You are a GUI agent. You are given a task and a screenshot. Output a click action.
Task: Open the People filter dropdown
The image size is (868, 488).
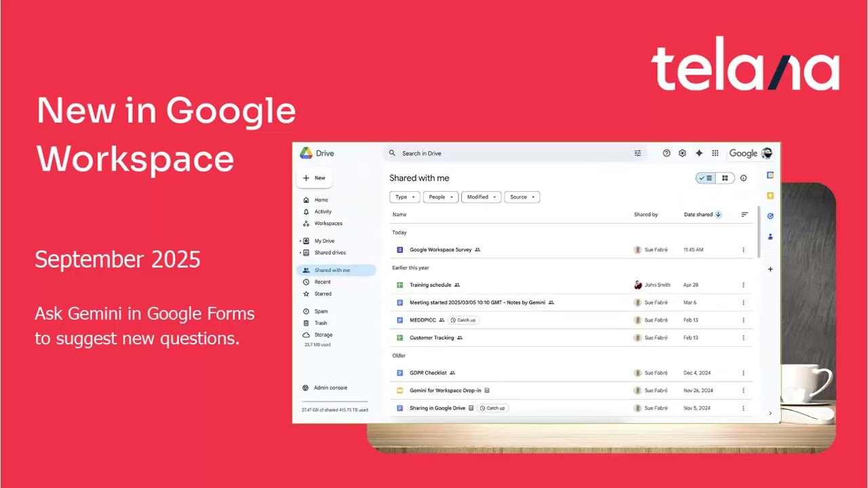pos(441,197)
